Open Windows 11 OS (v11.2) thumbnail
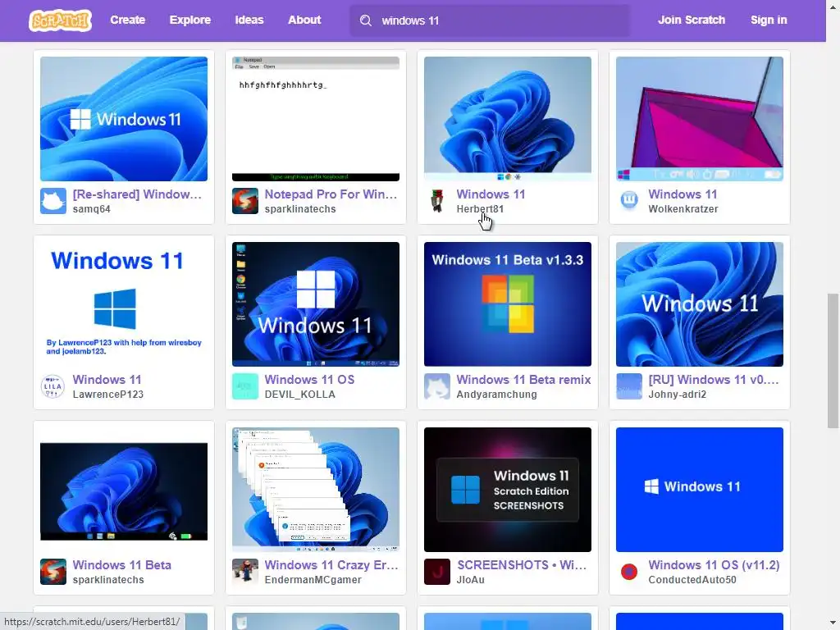Viewport: 840px width, 630px height. [700, 490]
